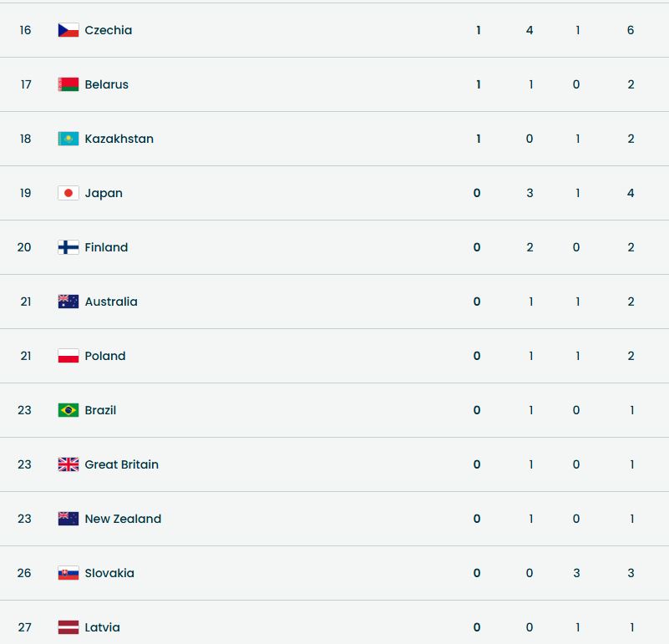The width and height of the screenshot is (669, 644).
Task: Click the Kazakhstan flag icon
Action: pos(68,139)
